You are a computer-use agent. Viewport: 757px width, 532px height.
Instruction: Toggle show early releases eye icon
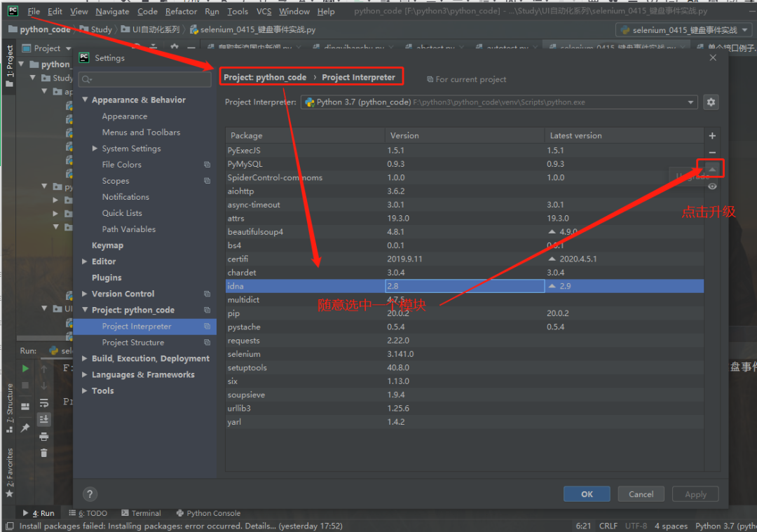[712, 186]
